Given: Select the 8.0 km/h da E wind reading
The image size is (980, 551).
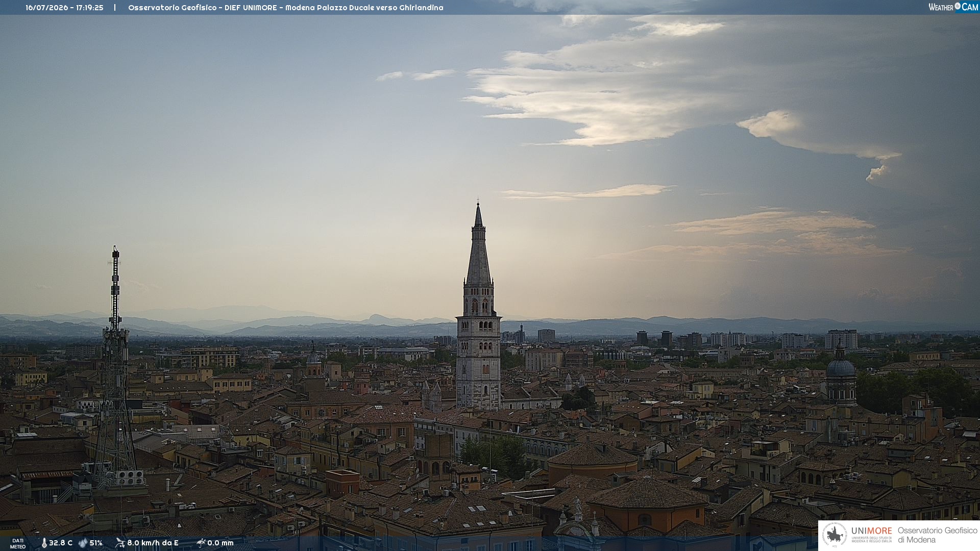Looking at the screenshot, I should [x=153, y=543].
